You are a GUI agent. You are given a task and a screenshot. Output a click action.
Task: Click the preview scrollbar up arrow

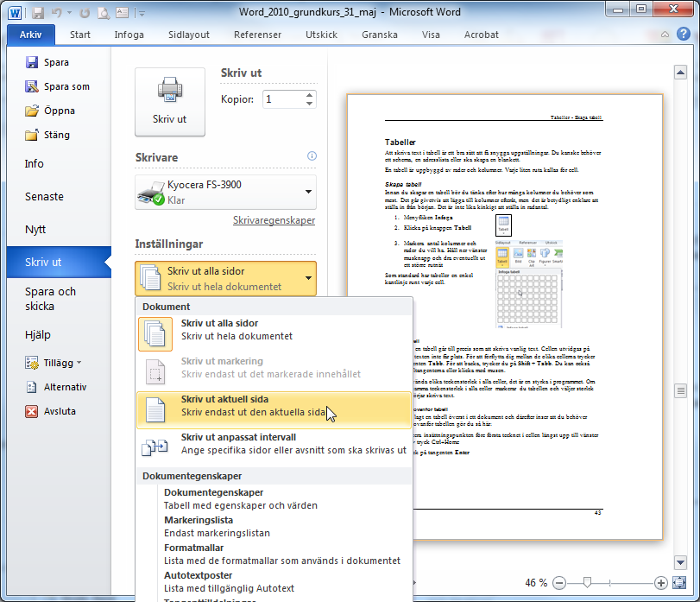pyautogui.click(x=680, y=73)
